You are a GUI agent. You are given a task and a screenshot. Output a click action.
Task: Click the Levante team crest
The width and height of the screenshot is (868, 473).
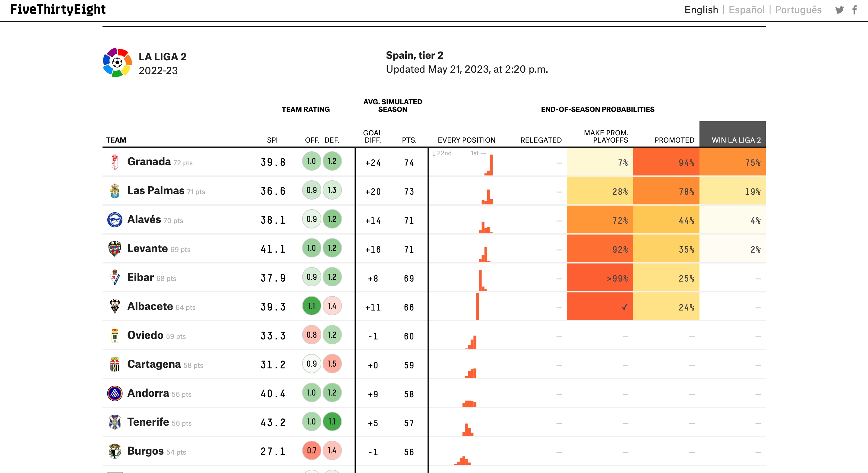[x=115, y=249]
